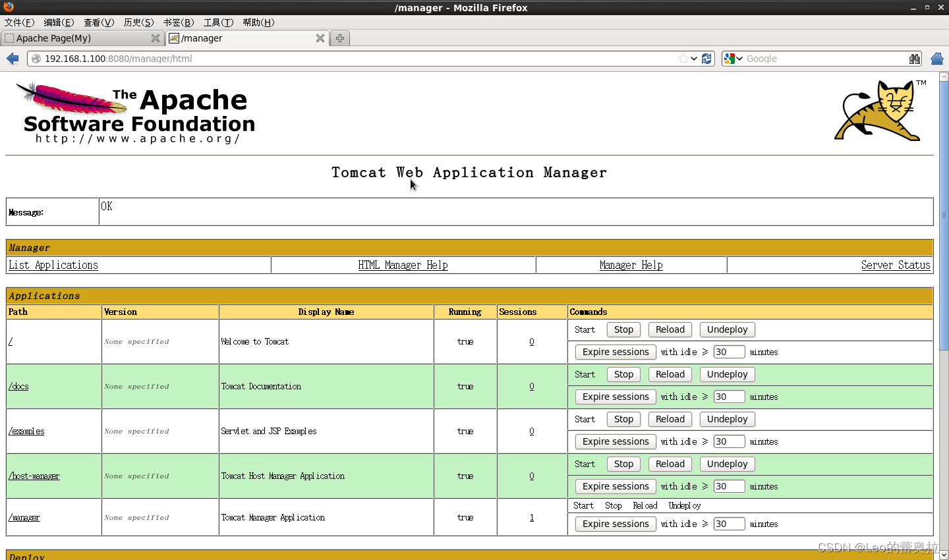This screenshot has width=949, height=560.
Task: Stop the /host-manager application
Action: [x=623, y=464]
